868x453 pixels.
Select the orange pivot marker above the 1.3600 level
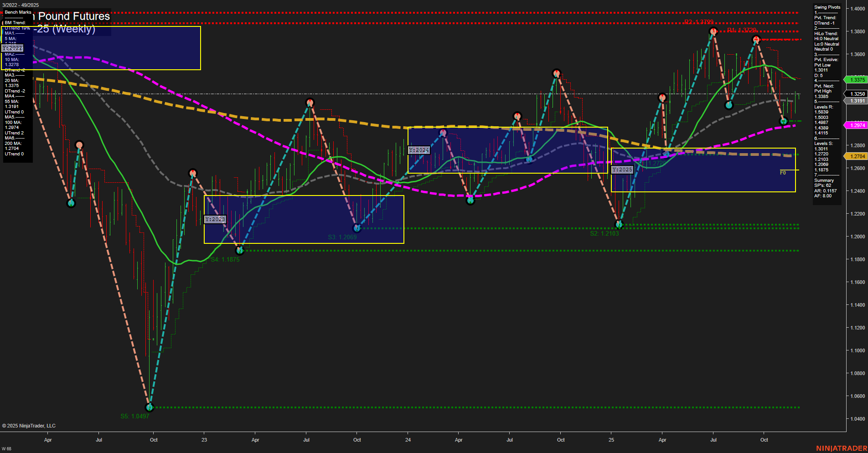point(713,31)
